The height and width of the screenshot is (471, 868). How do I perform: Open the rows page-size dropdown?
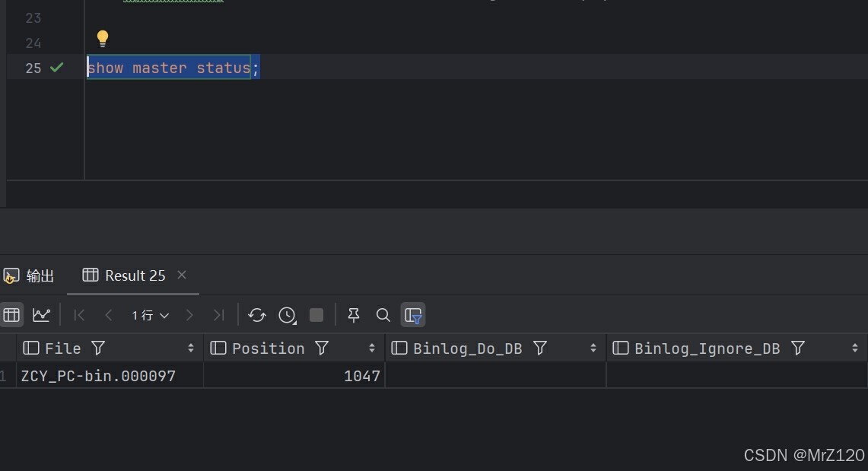(x=150, y=315)
